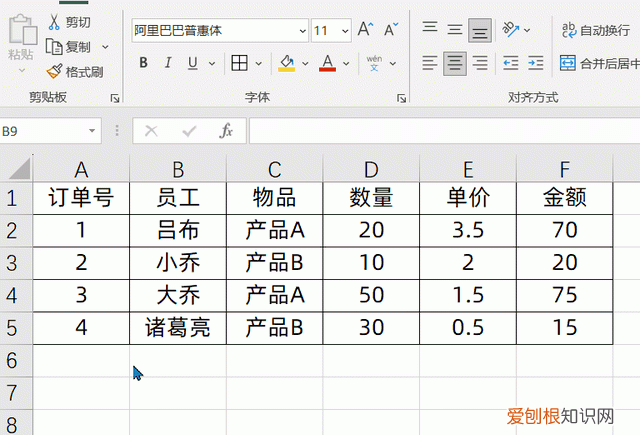Toggle top vertical alignment
640x435 pixels.
click(430, 29)
